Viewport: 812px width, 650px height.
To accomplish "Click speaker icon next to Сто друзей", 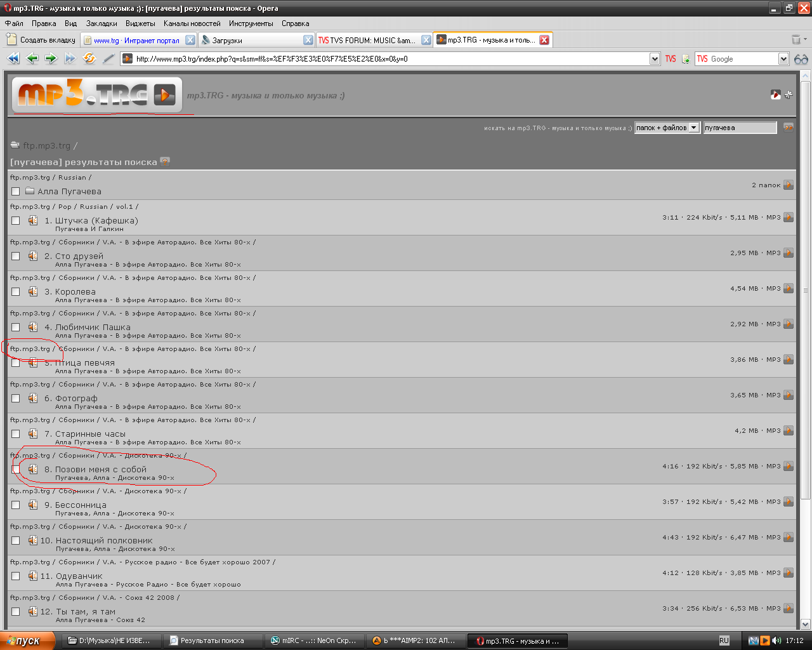I will (x=32, y=256).
